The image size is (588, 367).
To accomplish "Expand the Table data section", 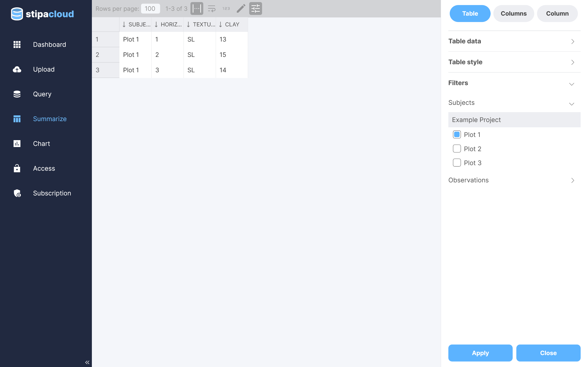I will (x=514, y=41).
